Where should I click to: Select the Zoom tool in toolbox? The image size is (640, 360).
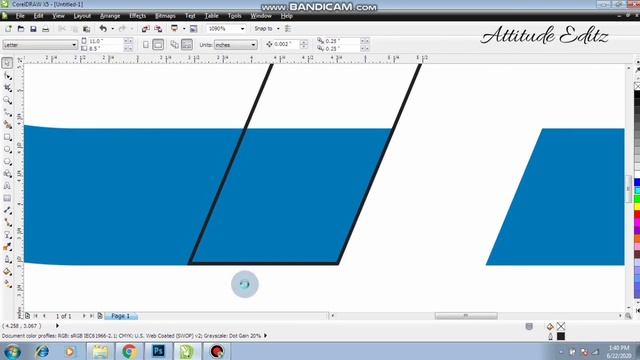[x=7, y=100]
